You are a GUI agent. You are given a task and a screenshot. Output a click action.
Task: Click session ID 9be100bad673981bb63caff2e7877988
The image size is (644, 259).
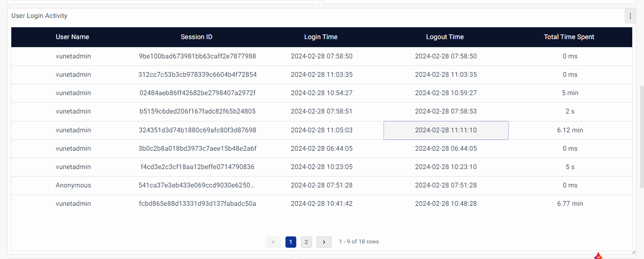click(197, 57)
